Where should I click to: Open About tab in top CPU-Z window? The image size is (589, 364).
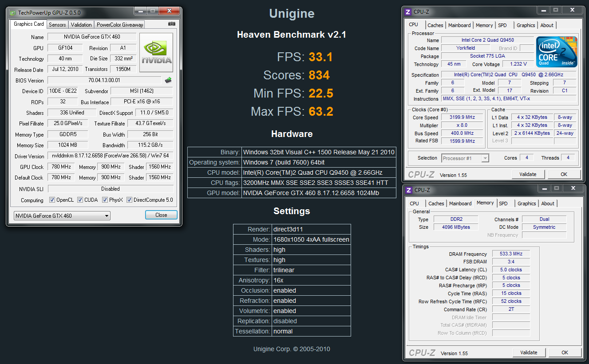(x=547, y=25)
